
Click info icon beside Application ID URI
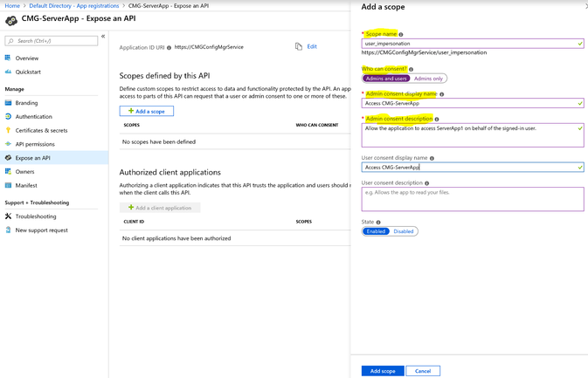169,48
